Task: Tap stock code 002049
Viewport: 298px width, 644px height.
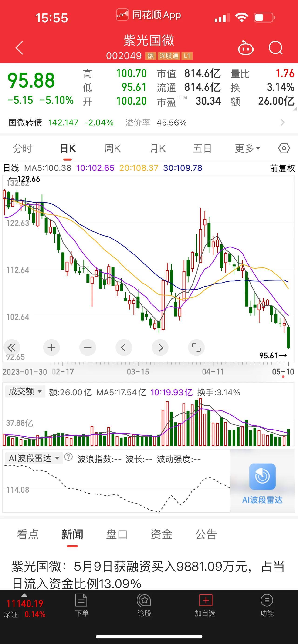Action: pos(124,56)
